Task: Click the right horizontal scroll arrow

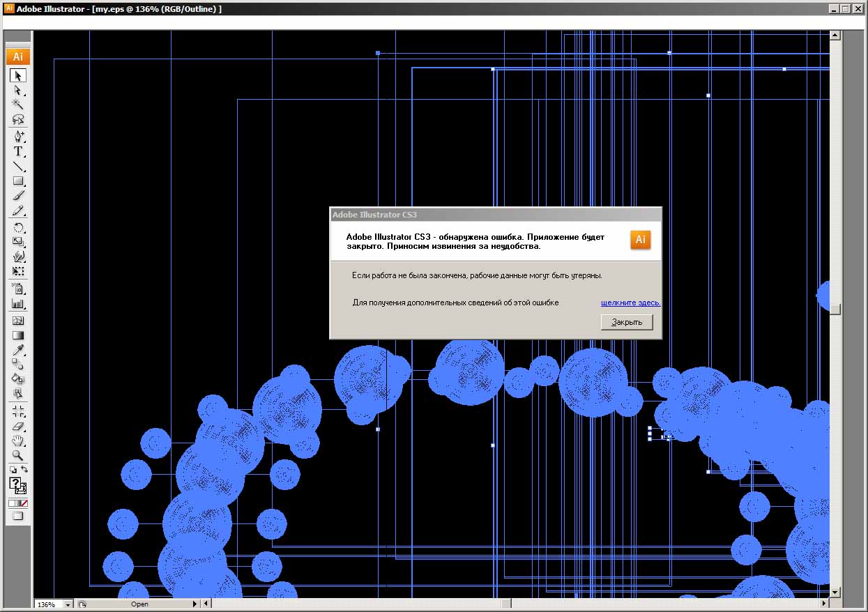Action: click(824, 604)
